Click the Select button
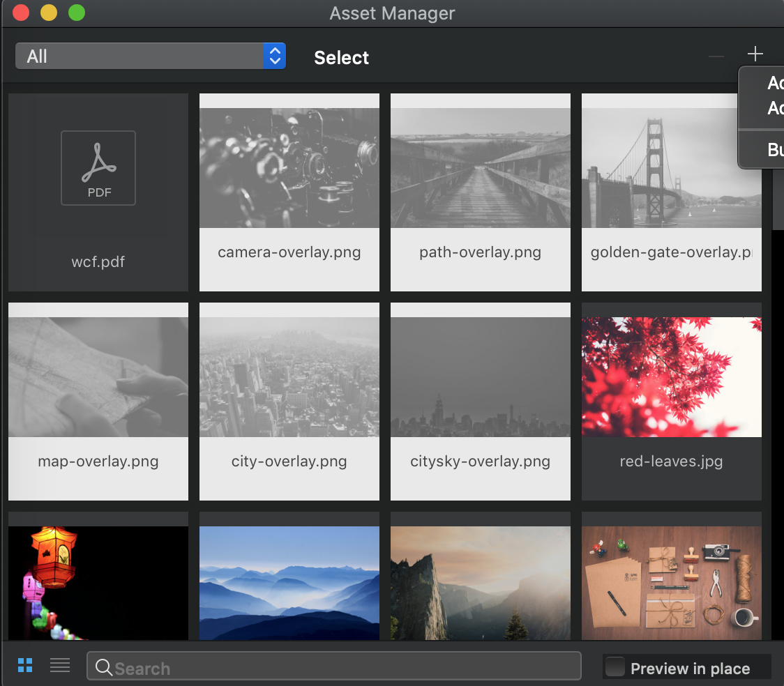The image size is (784, 686). [x=341, y=58]
